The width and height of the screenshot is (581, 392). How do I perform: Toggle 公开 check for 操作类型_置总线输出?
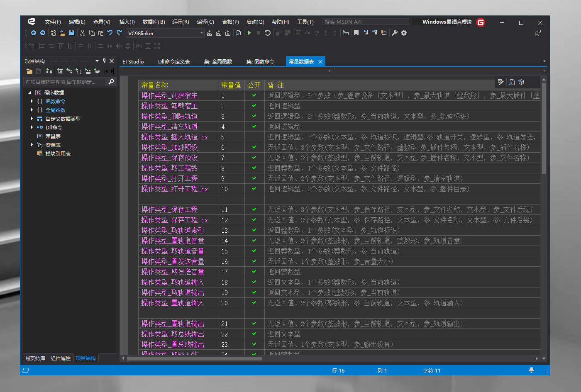pyautogui.click(x=254, y=344)
